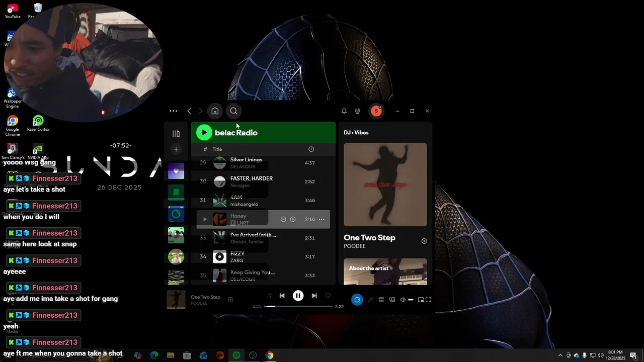Open the three-dot Spotify app menu
This screenshot has width=644, height=362.
173,111
